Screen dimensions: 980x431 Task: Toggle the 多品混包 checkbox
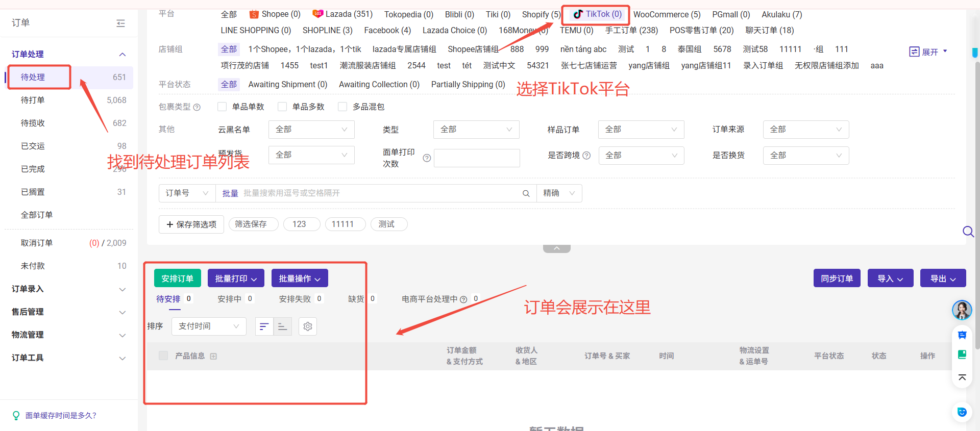[x=342, y=107]
